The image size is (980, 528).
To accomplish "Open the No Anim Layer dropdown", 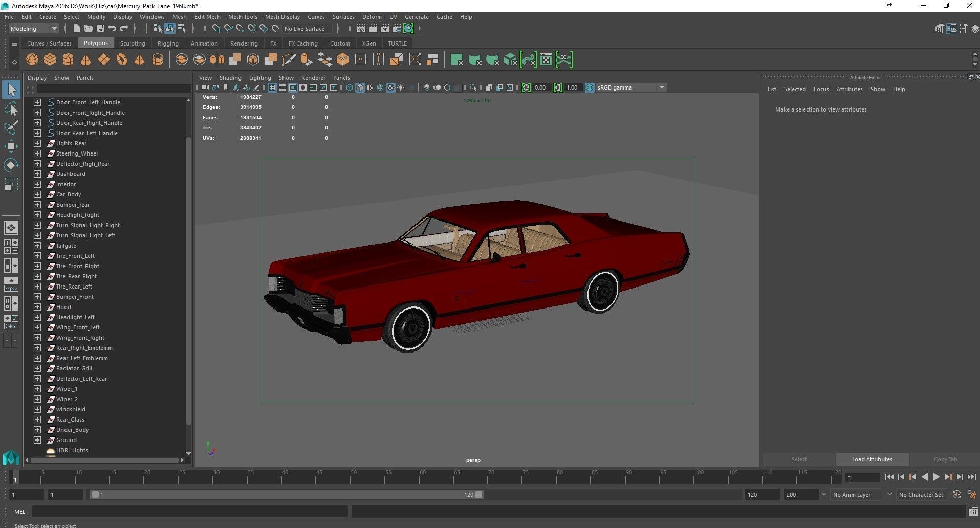I will tap(856, 495).
